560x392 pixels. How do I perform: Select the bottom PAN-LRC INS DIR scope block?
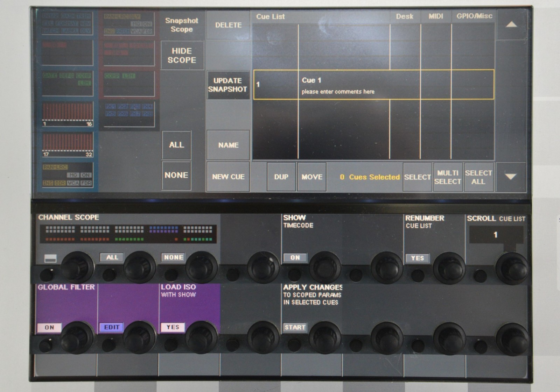pos(68,175)
